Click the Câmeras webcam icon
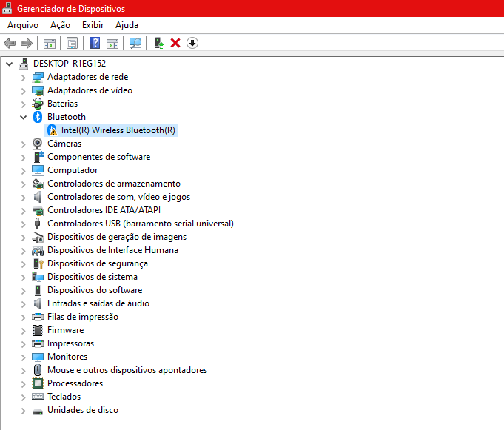 [x=38, y=144]
